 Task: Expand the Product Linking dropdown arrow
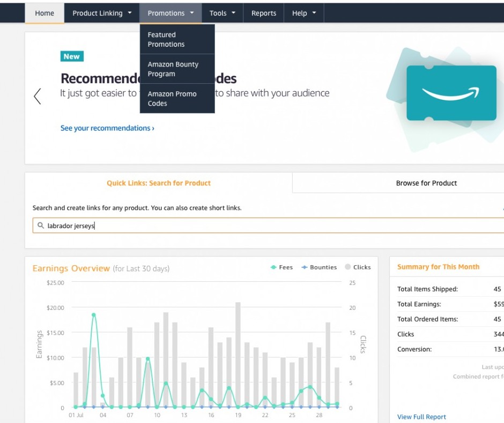pyautogui.click(x=130, y=13)
